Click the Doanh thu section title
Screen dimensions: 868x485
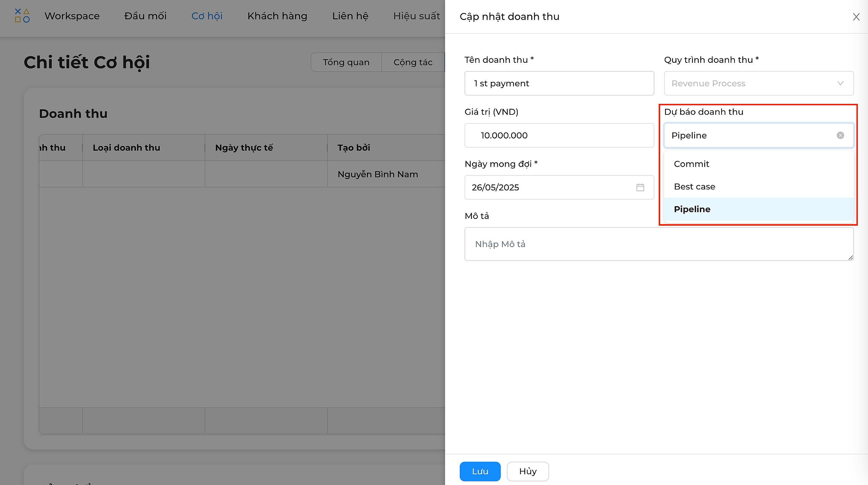[73, 113]
